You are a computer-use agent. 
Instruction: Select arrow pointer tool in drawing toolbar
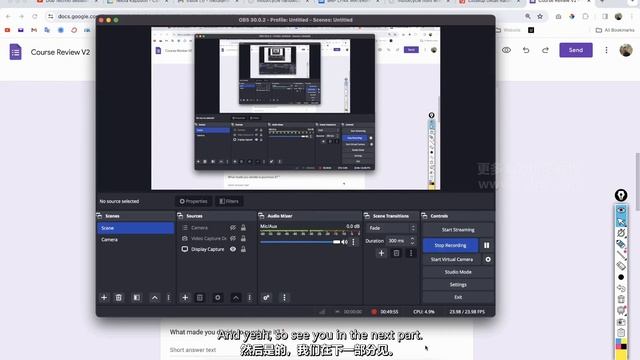tap(621, 221)
